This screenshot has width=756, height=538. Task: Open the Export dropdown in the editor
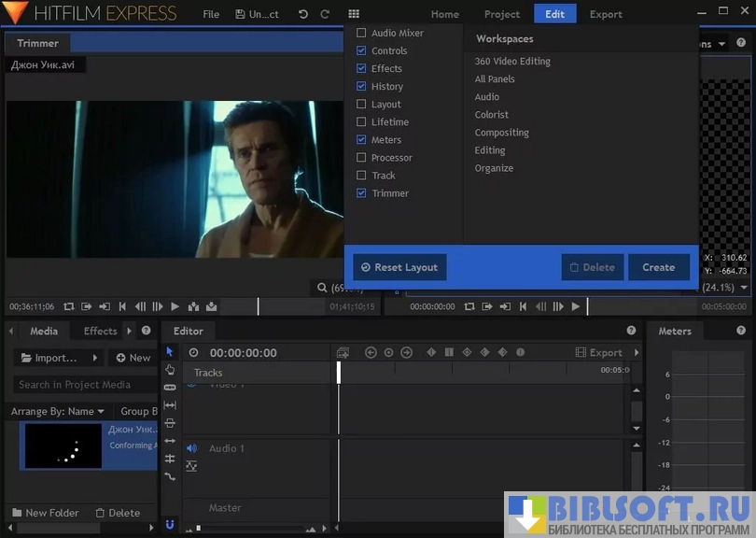click(605, 352)
